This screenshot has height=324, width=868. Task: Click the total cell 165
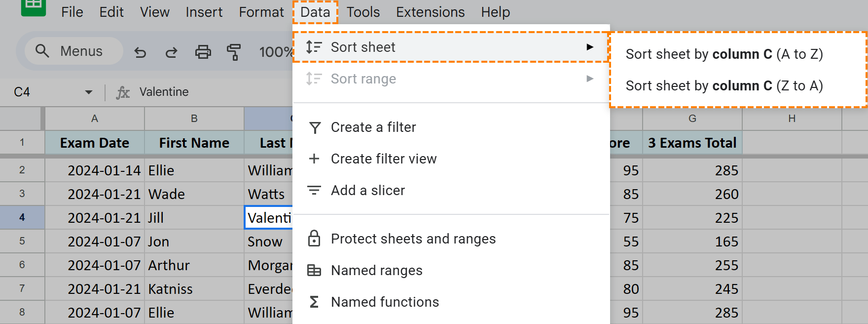coord(692,242)
